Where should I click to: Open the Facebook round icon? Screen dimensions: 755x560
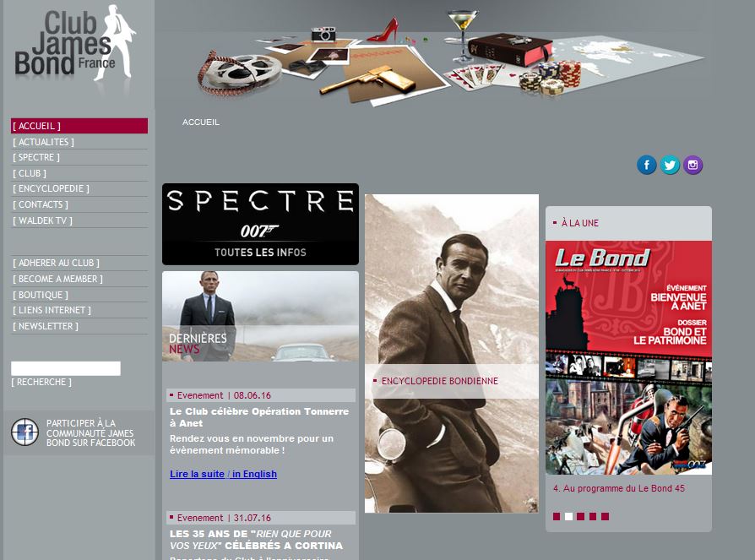click(x=647, y=166)
